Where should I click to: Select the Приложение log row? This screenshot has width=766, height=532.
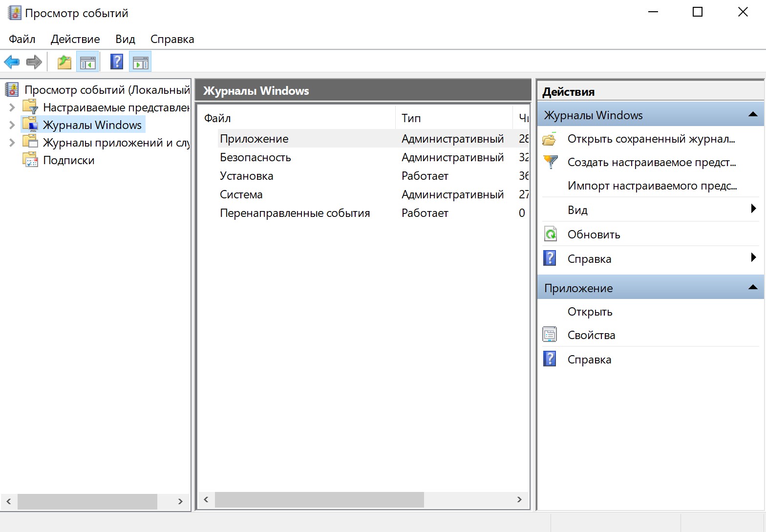click(x=373, y=139)
